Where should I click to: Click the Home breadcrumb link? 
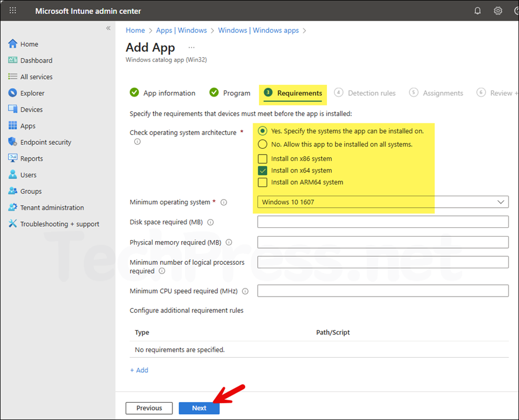(136, 31)
